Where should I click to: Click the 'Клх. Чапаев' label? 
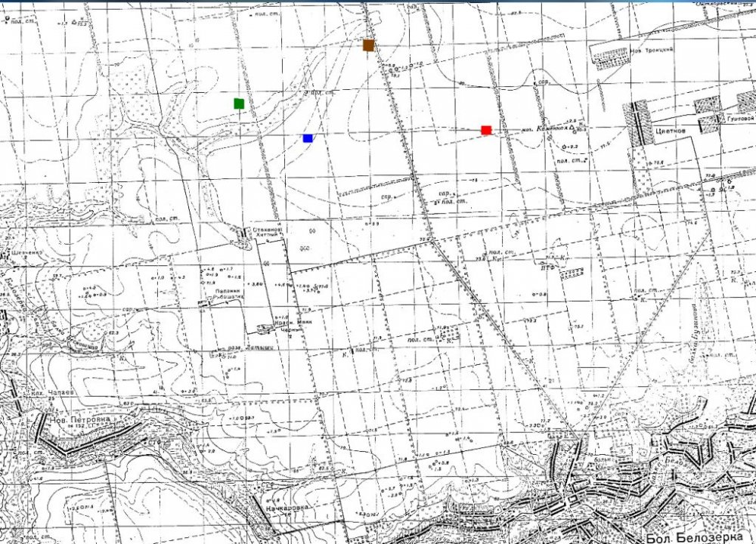53,393
